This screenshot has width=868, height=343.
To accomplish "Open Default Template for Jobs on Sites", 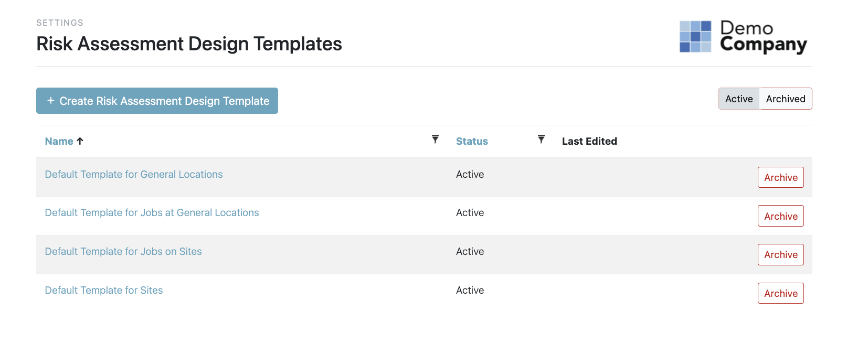I will tap(123, 251).
